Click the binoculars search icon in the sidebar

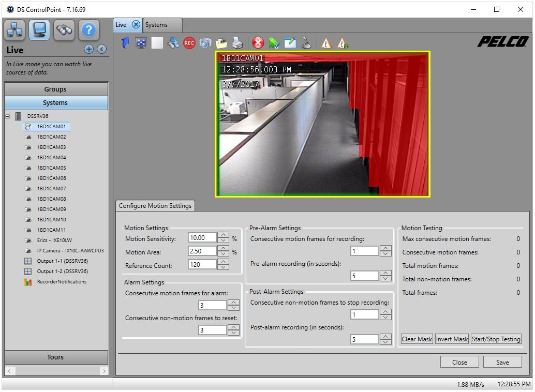point(64,29)
